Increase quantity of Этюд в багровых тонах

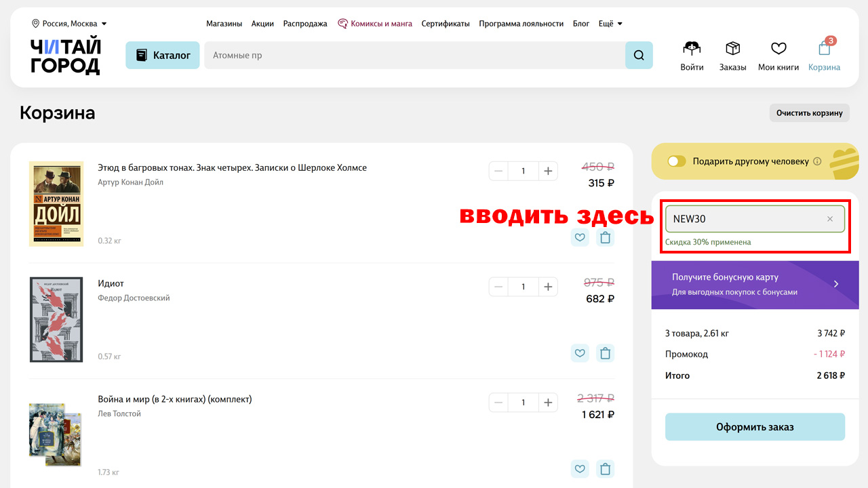click(548, 171)
